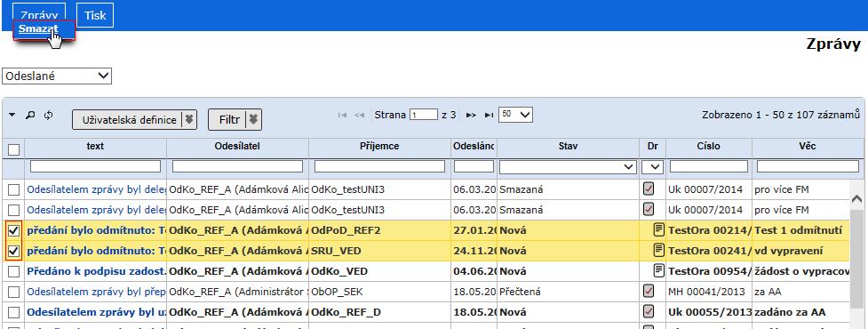The height and width of the screenshot is (329, 868).
Task: Open the 'Předáno k podpisu zadost.' message
Action: click(x=96, y=271)
